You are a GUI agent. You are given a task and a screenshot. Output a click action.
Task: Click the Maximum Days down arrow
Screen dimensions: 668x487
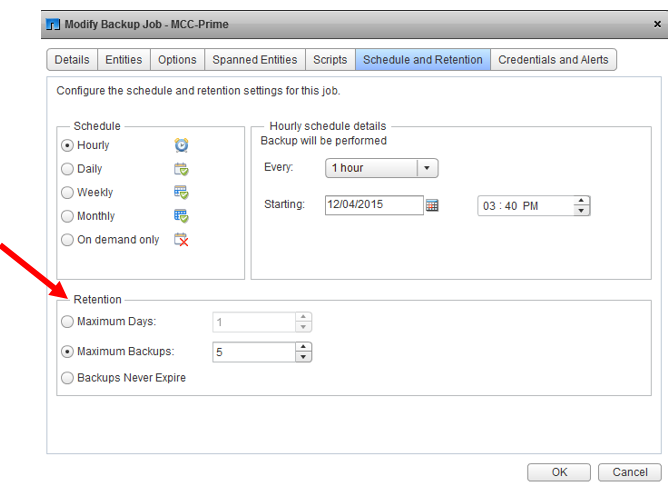(303, 327)
